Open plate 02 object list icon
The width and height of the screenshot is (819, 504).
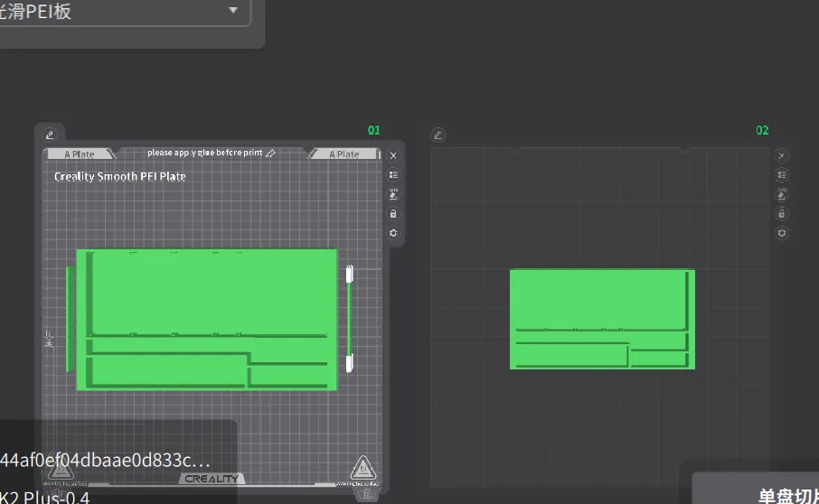coord(782,175)
